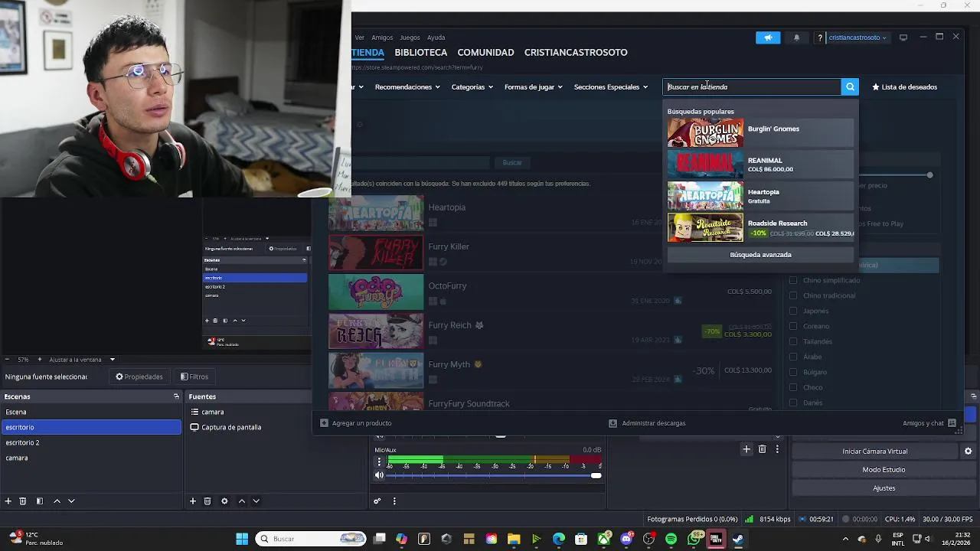This screenshot has width=980, height=551.
Task: Delete selected source with trash icon
Action: click(x=207, y=501)
